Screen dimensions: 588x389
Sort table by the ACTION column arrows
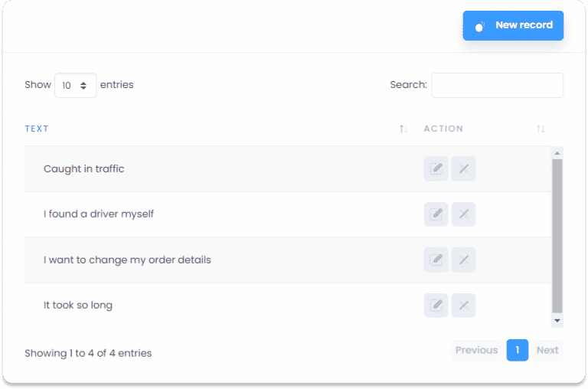coord(541,129)
